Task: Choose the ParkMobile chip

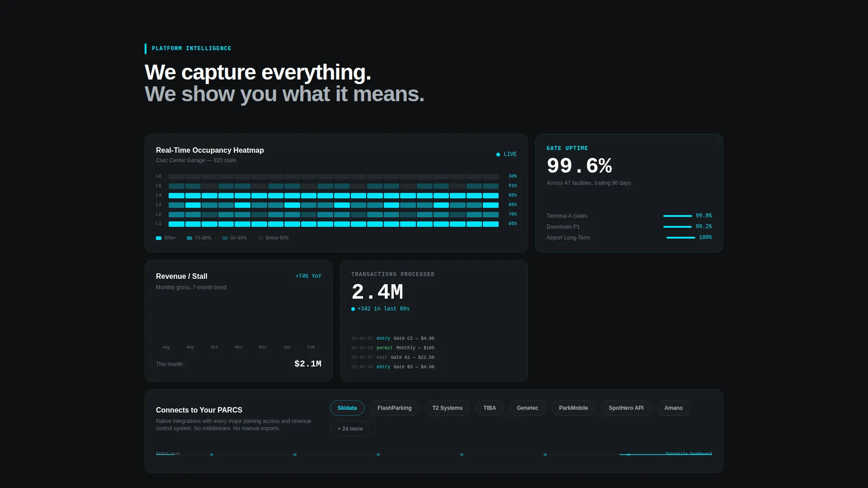Action: pyautogui.click(x=573, y=408)
